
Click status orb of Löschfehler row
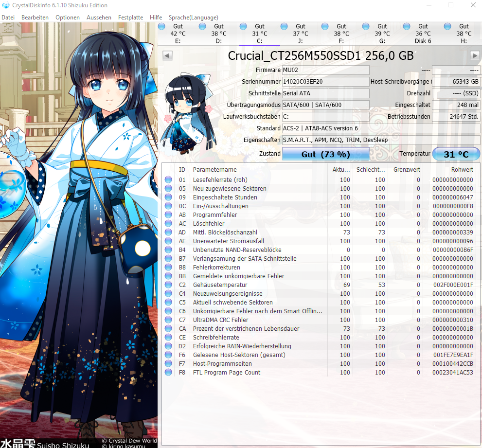click(168, 223)
